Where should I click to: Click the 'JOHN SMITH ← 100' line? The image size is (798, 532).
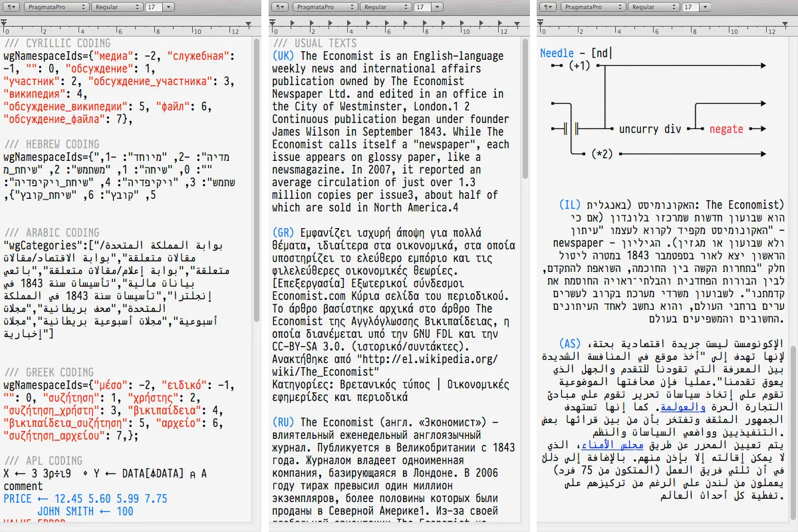point(85,511)
